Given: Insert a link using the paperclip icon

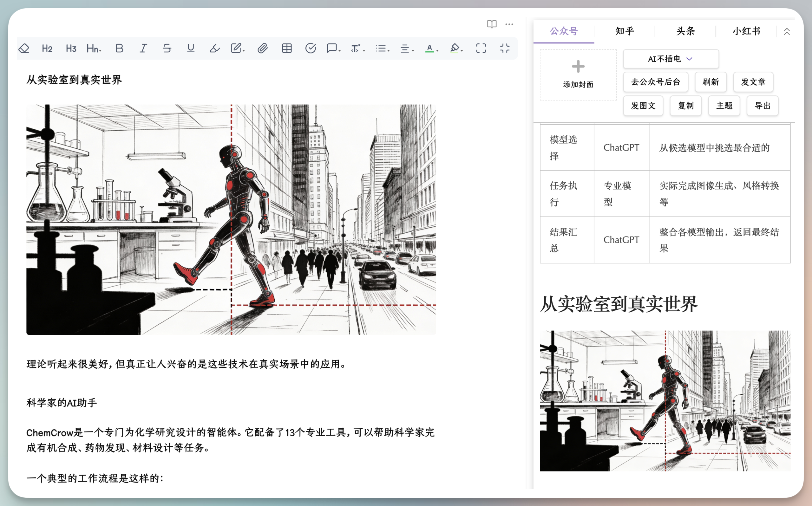Looking at the screenshot, I should [262, 48].
